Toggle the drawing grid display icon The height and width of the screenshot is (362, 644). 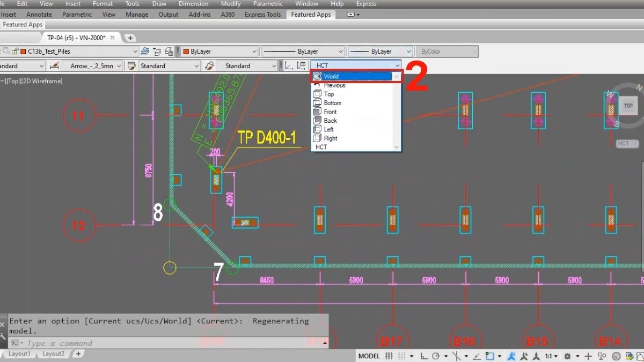click(389, 356)
